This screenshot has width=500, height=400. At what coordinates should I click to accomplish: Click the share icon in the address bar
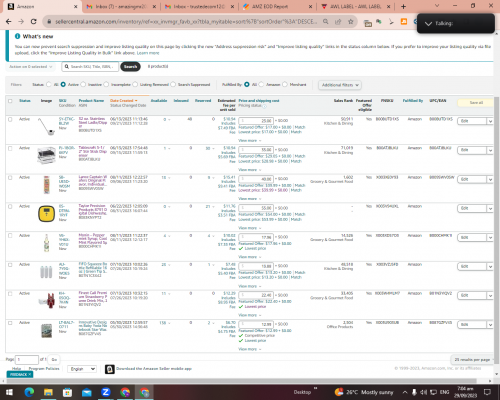pos(338,22)
